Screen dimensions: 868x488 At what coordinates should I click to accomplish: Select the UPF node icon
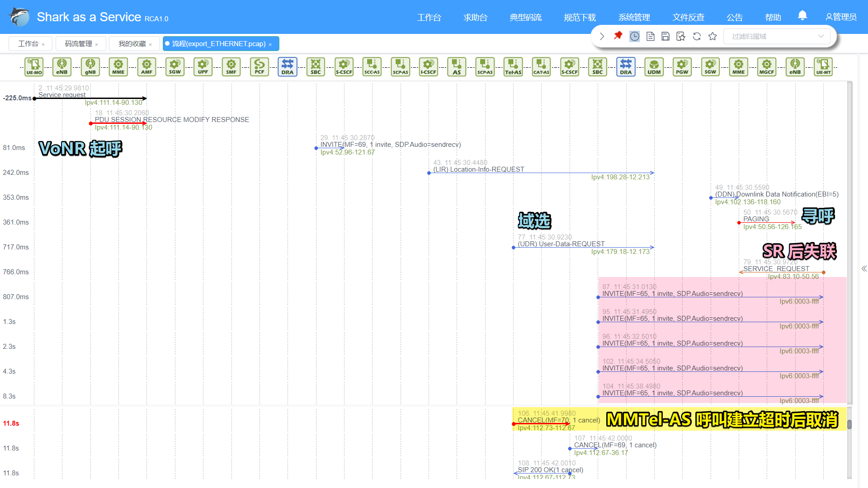click(x=203, y=66)
